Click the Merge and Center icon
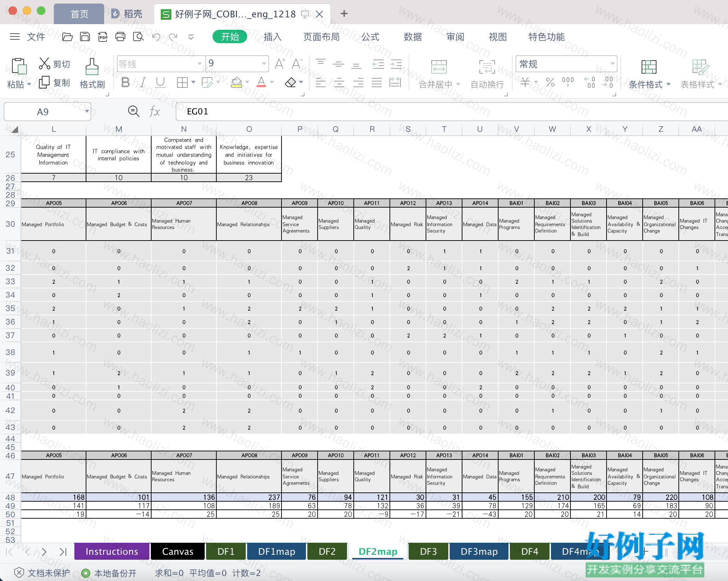The height and width of the screenshot is (581, 728). coord(439,67)
